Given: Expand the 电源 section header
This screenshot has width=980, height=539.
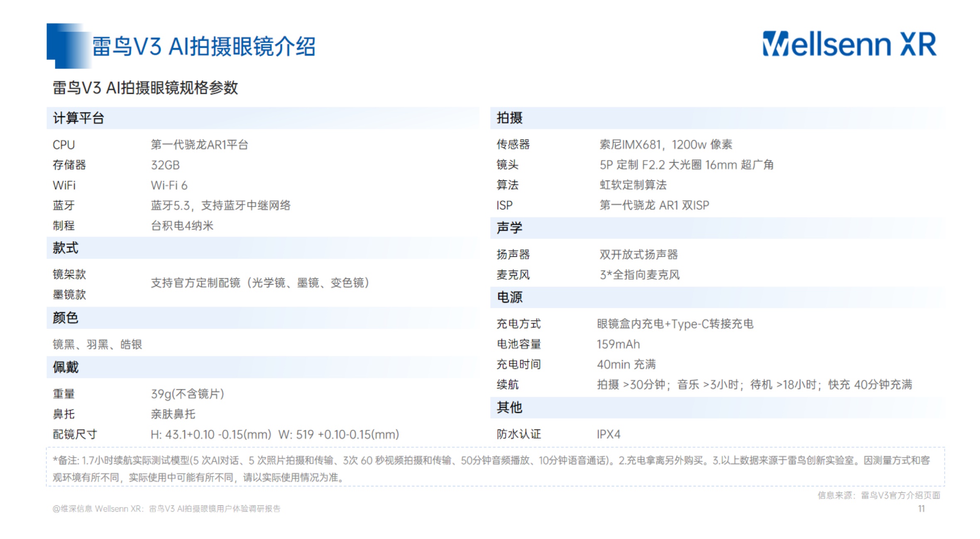Looking at the screenshot, I should 509,297.
